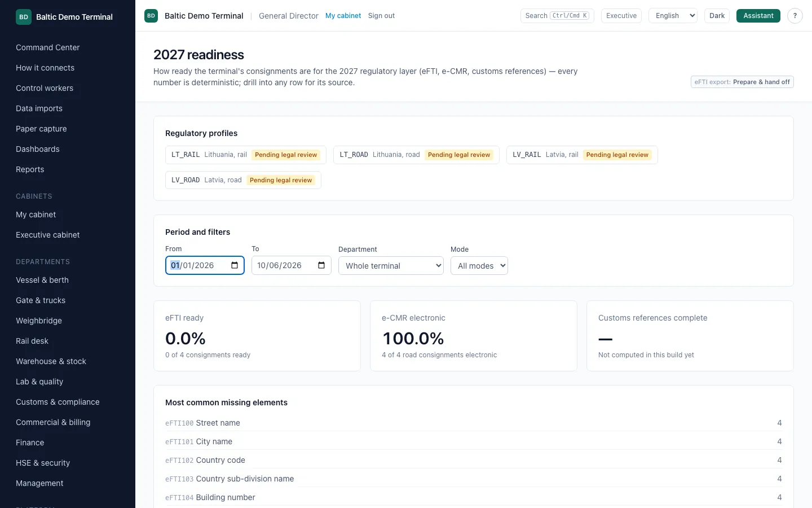Expand the Mode All modes dropdown
Viewport: 812px width, 508px height.
[479, 266]
